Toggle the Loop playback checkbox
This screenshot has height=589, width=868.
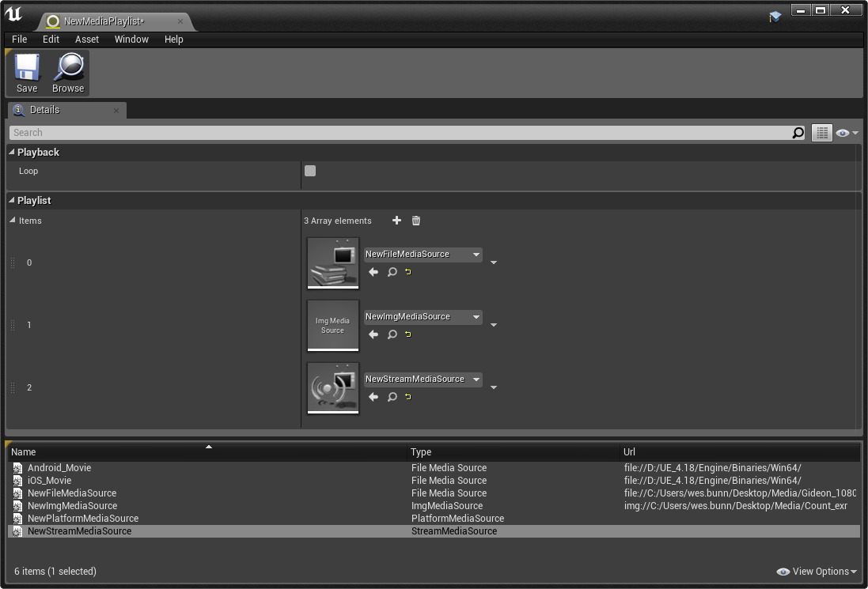pos(309,170)
